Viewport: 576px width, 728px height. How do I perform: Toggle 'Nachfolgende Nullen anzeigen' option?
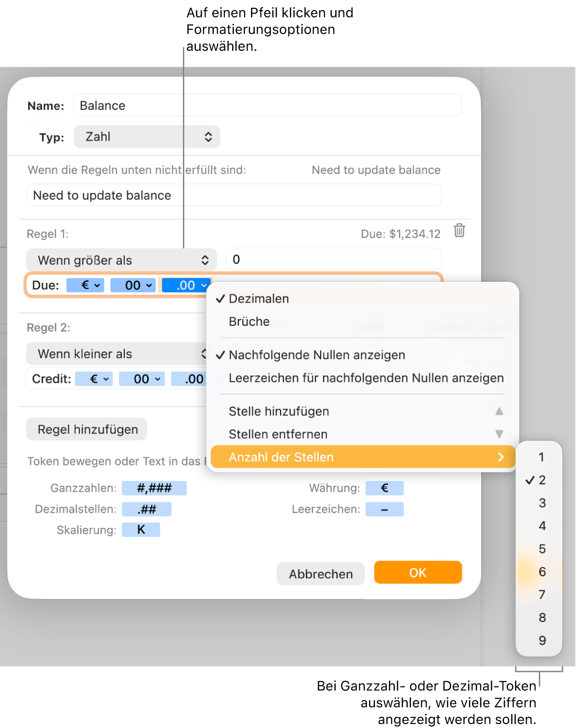click(x=363, y=355)
